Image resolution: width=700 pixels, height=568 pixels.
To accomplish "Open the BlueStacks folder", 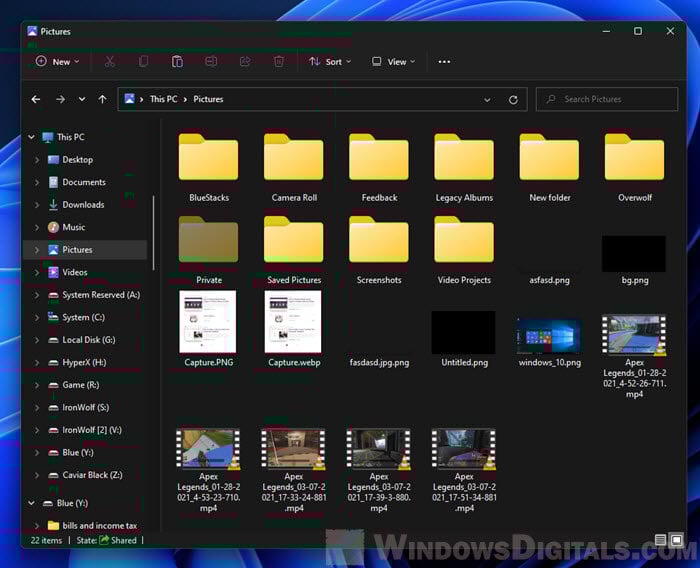I will click(208, 167).
